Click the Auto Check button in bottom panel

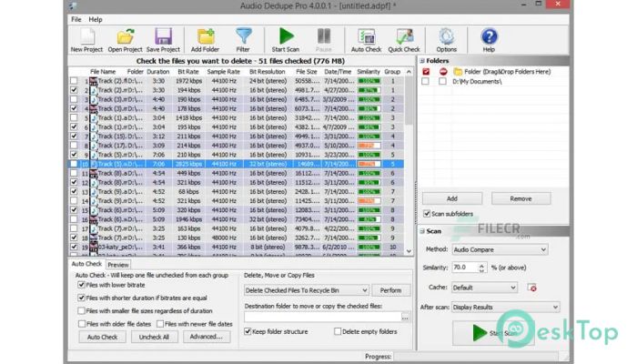click(102, 337)
